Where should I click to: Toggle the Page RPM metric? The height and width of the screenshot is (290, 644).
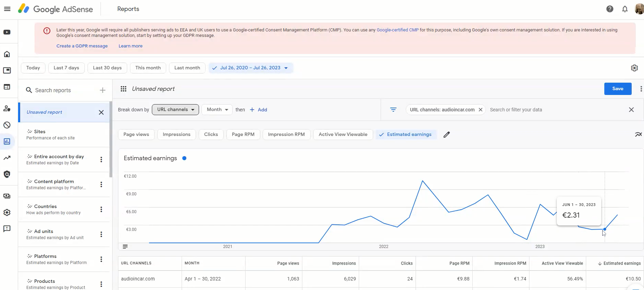point(243,135)
